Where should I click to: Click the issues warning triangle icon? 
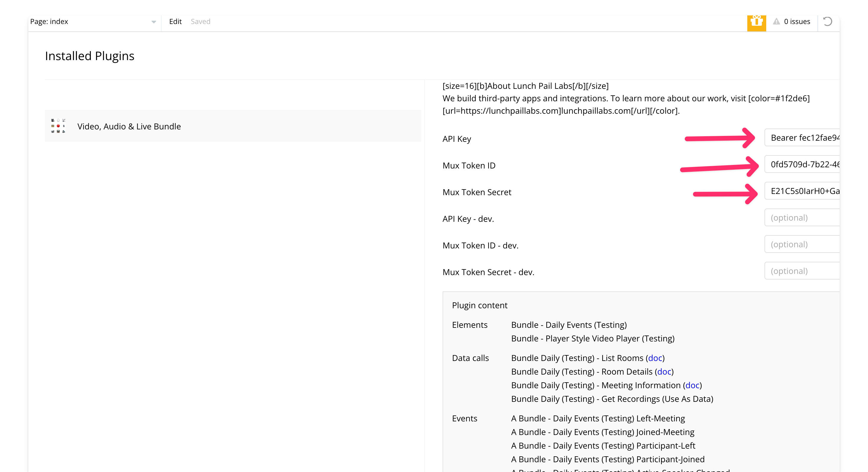click(776, 22)
